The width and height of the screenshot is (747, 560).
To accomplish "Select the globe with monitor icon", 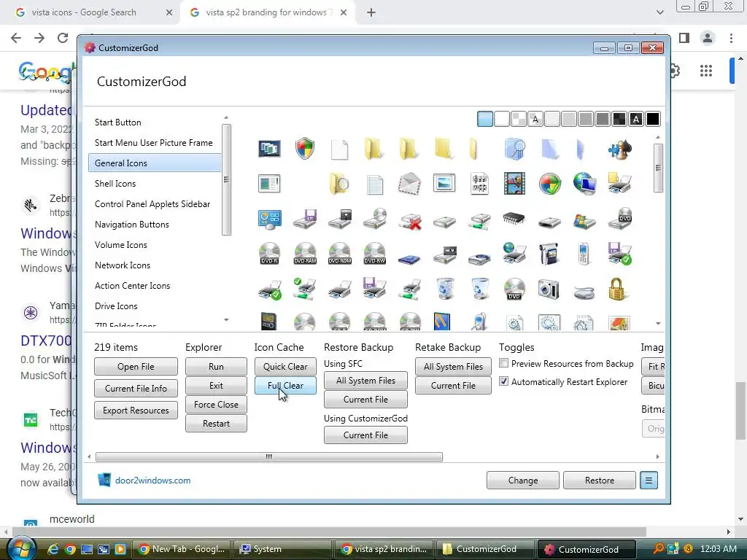I will [x=584, y=184].
